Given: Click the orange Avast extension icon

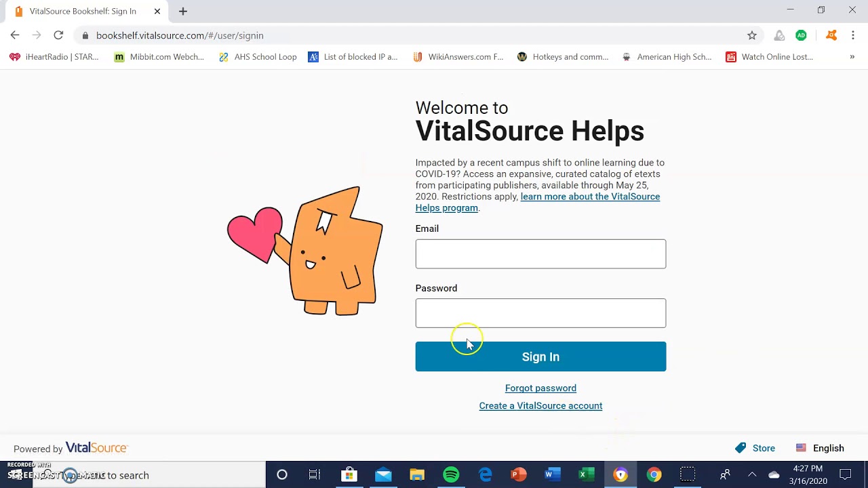Looking at the screenshot, I should point(831,35).
